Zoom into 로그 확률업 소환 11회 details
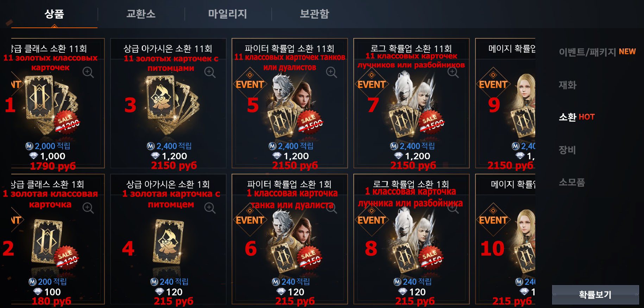Screen dimensions: 644x308 pyautogui.click(x=453, y=72)
